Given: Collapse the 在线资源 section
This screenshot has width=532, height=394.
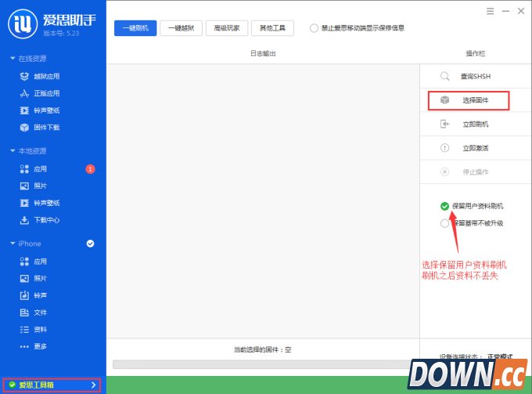Looking at the screenshot, I should [x=12, y=59].
